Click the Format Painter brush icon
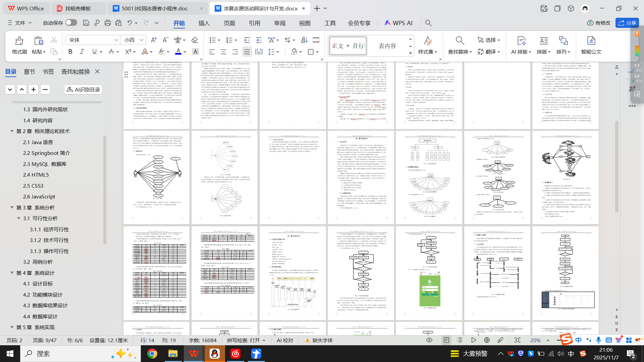The width and height of the screenshot is (644, 362). pyautogui.click(x=19, y=41)
